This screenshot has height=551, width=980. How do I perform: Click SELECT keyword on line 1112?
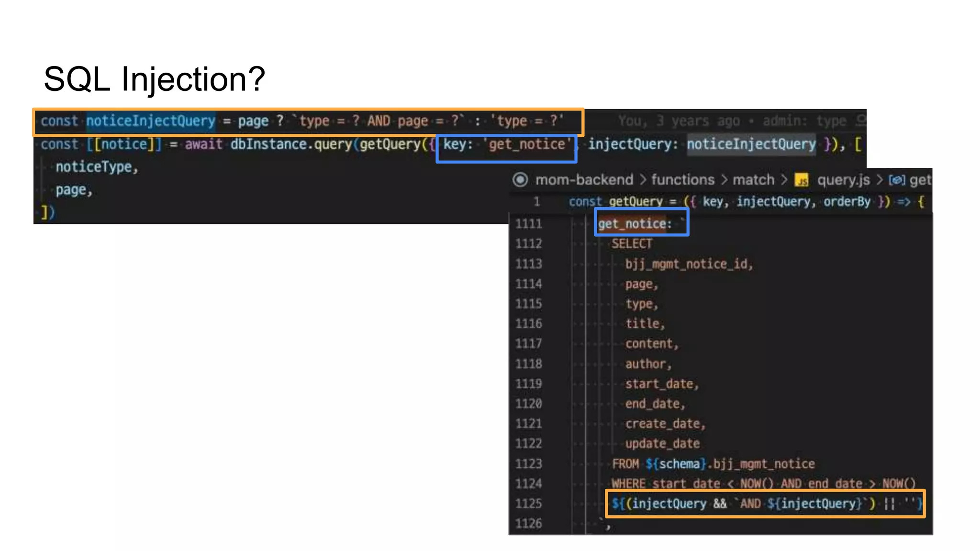click(632, 244)
